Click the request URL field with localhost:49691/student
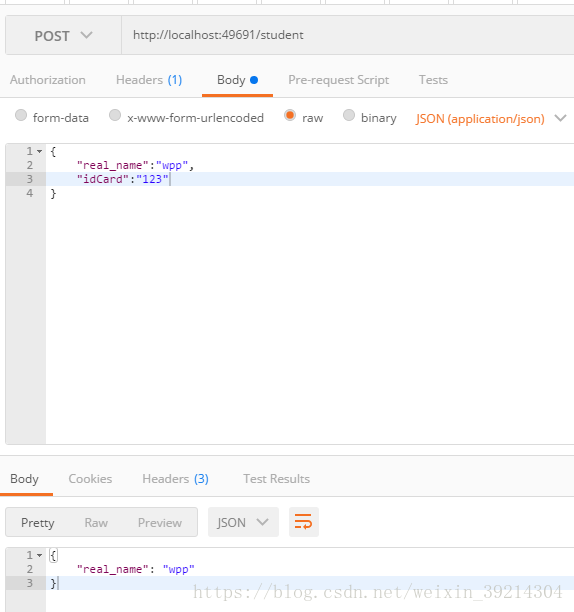The height and width of the screenshot is (612, 574). (347, 35)
